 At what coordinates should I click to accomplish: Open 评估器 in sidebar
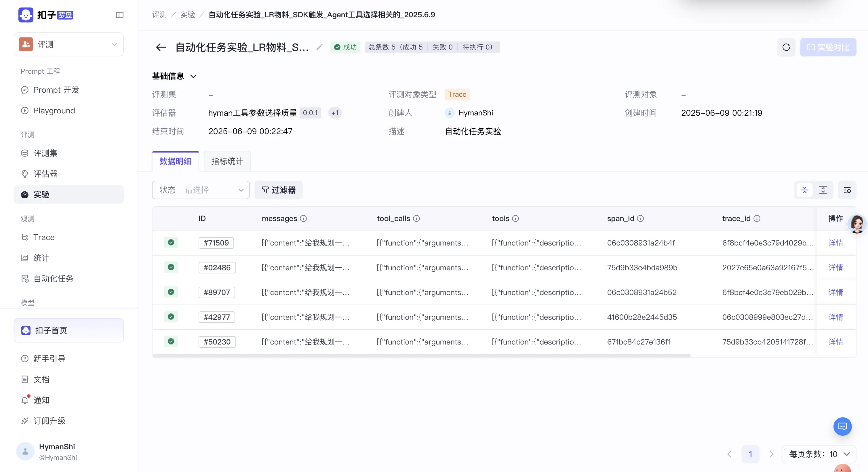pos(69,174)
